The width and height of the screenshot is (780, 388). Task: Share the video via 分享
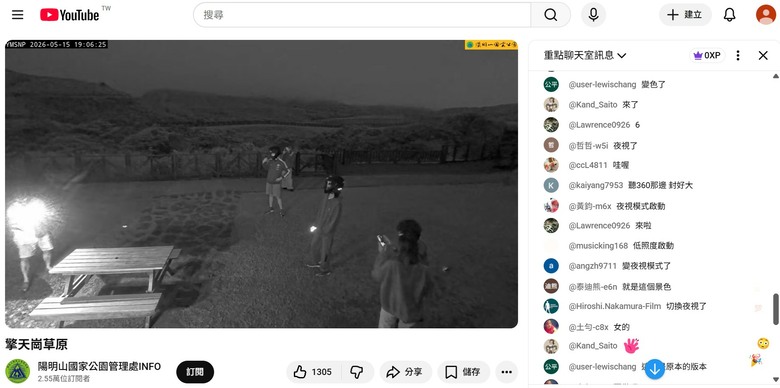pyautogui.click(x=405, y=372)
